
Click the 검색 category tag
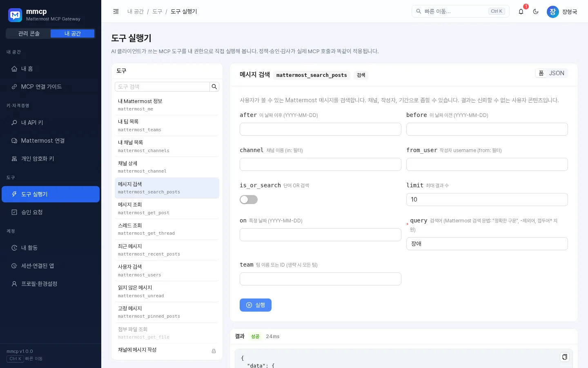(x=361, y=75)
